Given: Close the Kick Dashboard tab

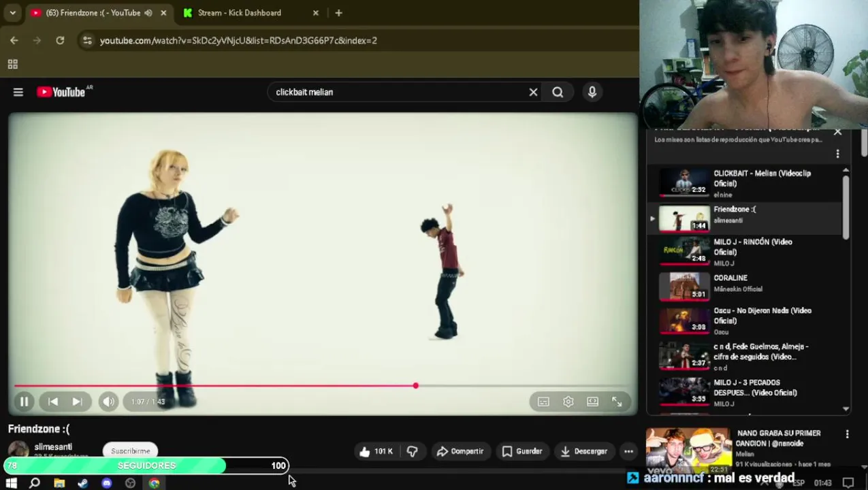Looking at the screenshot, I should 315,13.
